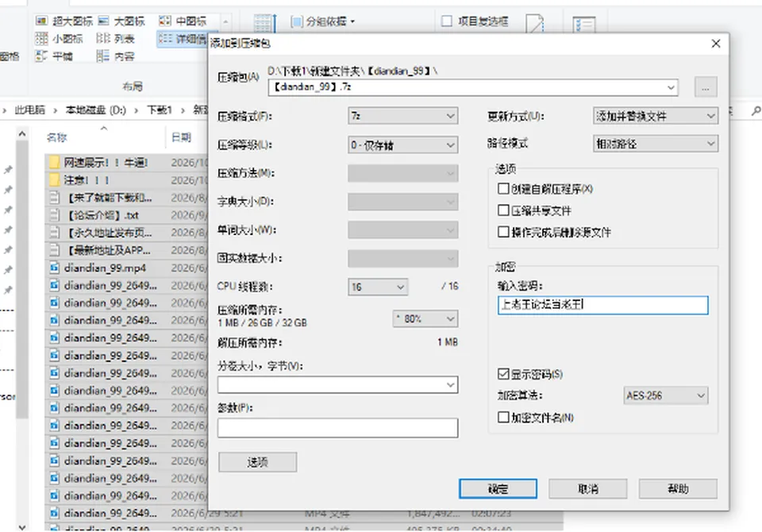The image size is (762, 532).
Task: Switch Explorer layout to 列表
Action: (115, 38)
